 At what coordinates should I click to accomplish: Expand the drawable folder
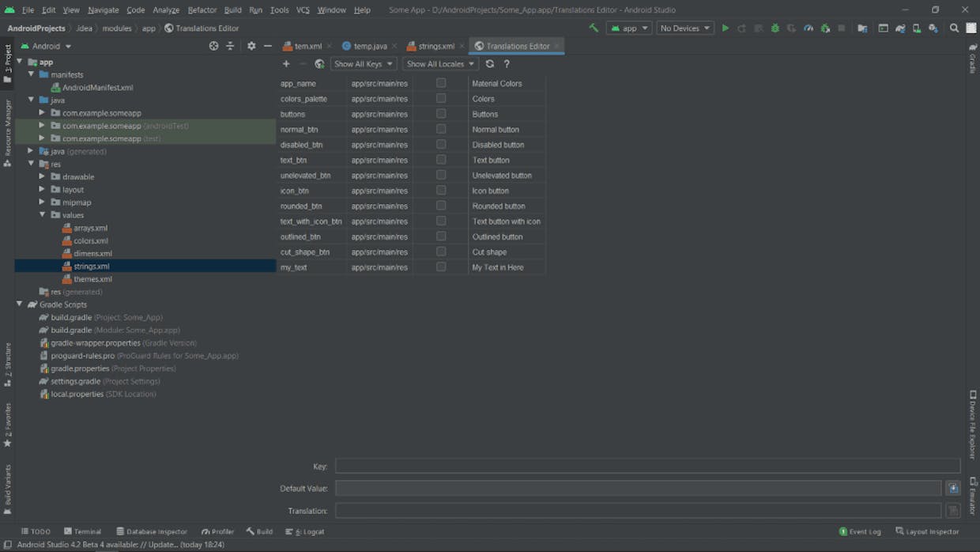coord(42,176)
